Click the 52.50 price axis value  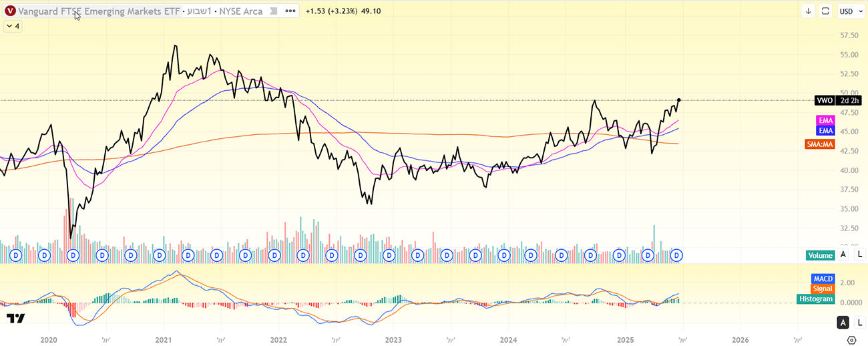pos(849,74)
